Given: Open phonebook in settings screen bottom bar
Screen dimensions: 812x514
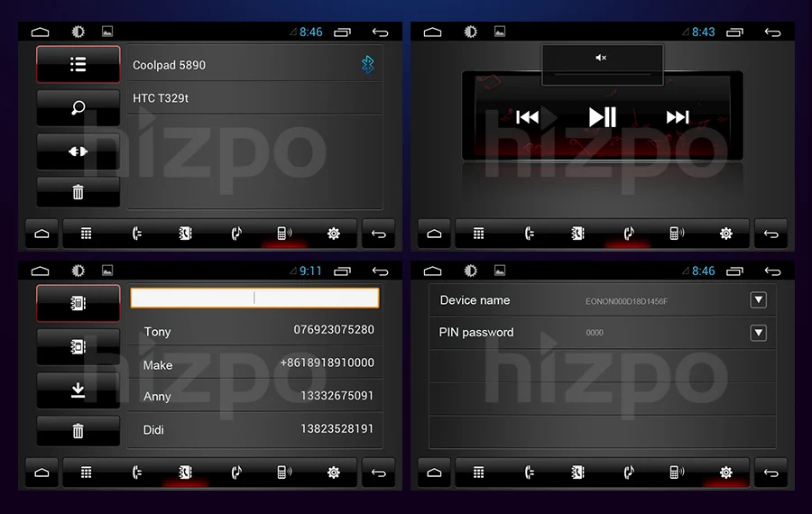Looking at the screenshot, I should coord(578,473).
